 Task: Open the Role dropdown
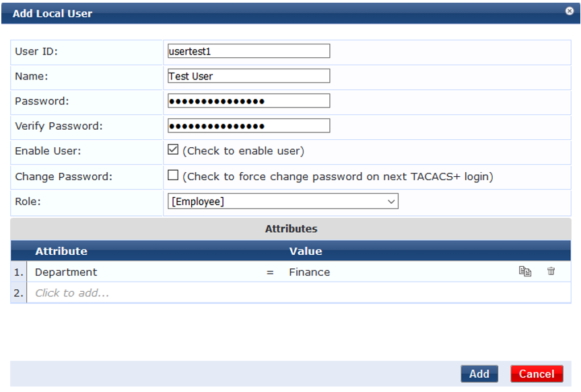point(283,201)
